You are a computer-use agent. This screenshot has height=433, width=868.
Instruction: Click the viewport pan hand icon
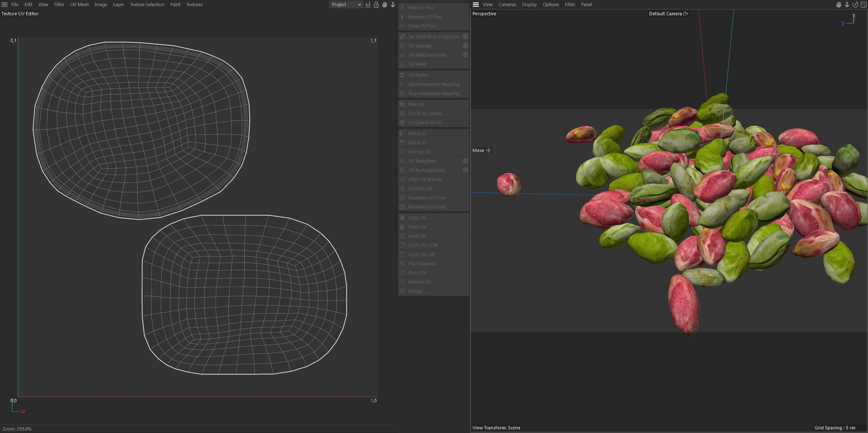(x=838, y=4)
